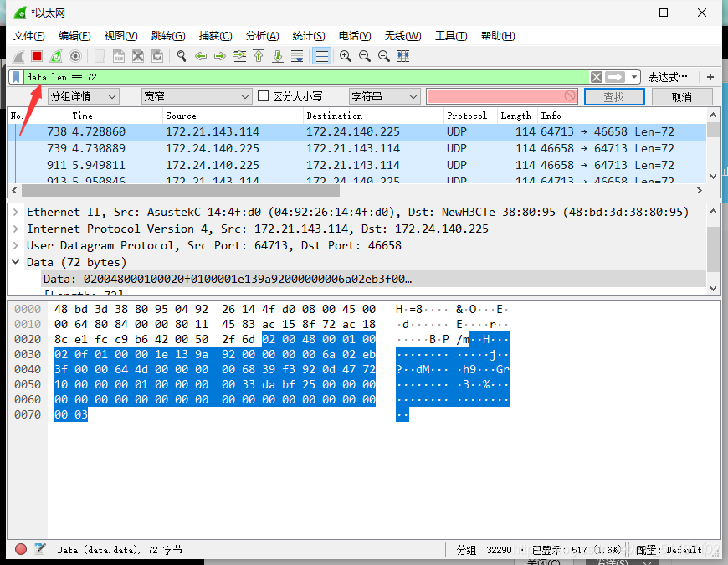The width and height of the screenshot is (728, 565).
Task: Open the 编辑(E) menu
Action: click(x=74, y=36)
